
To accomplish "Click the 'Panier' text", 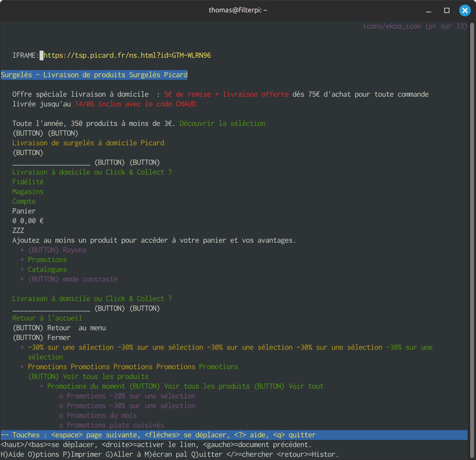I will (x=24, y=211).
